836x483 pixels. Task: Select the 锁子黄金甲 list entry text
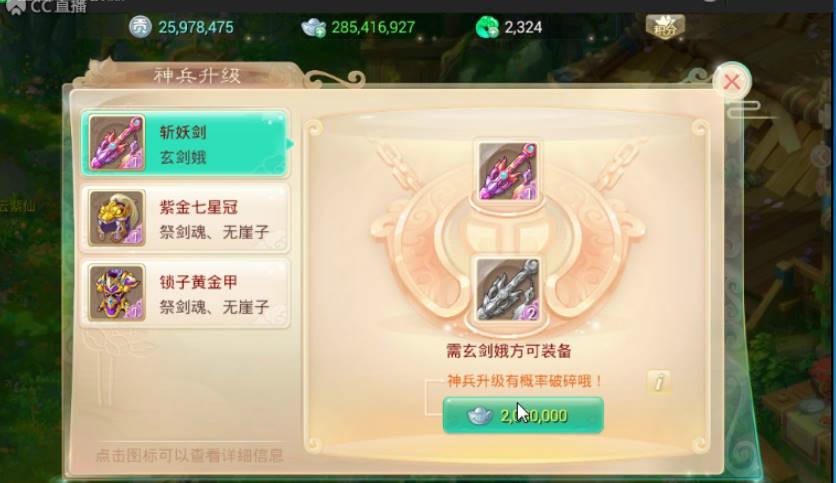(x=198, y=282)
